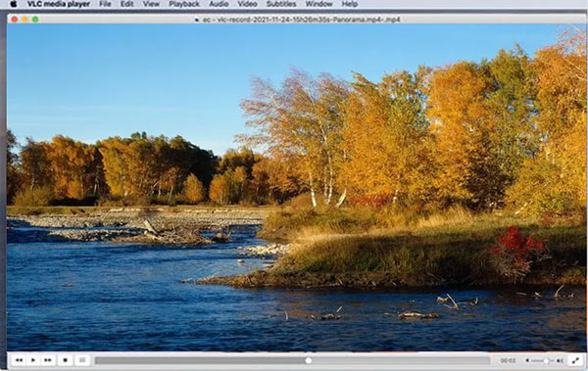Click the elapsed time display 00:02
This screenshot has height=371, width=588.
pyautogui.click(x=508, y=361)
